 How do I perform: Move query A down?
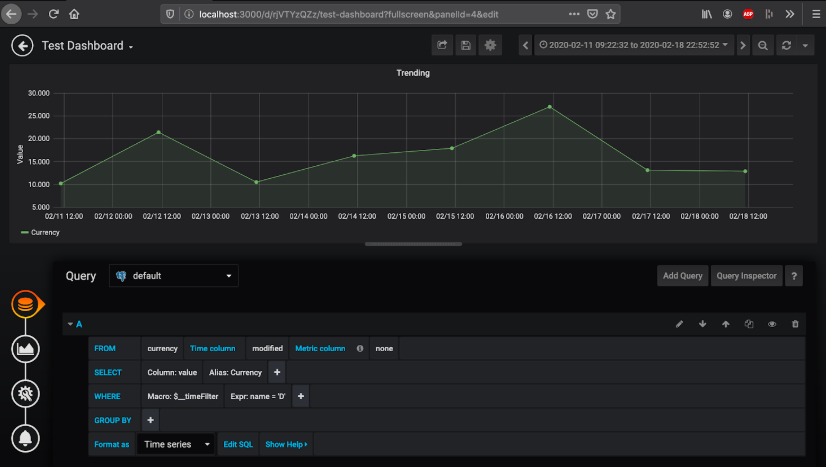click(x=702, y=324)
